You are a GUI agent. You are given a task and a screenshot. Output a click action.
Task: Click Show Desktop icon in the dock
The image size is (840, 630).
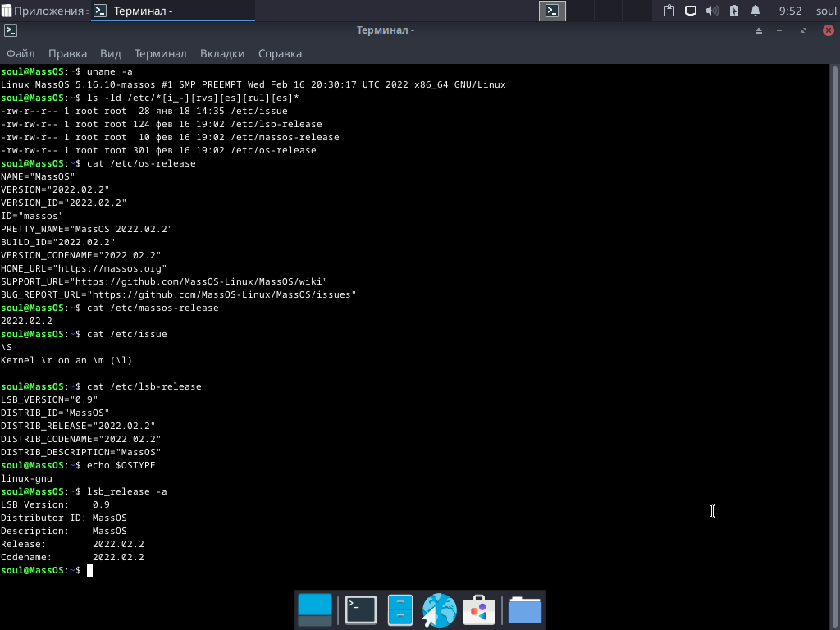point(314,609)
